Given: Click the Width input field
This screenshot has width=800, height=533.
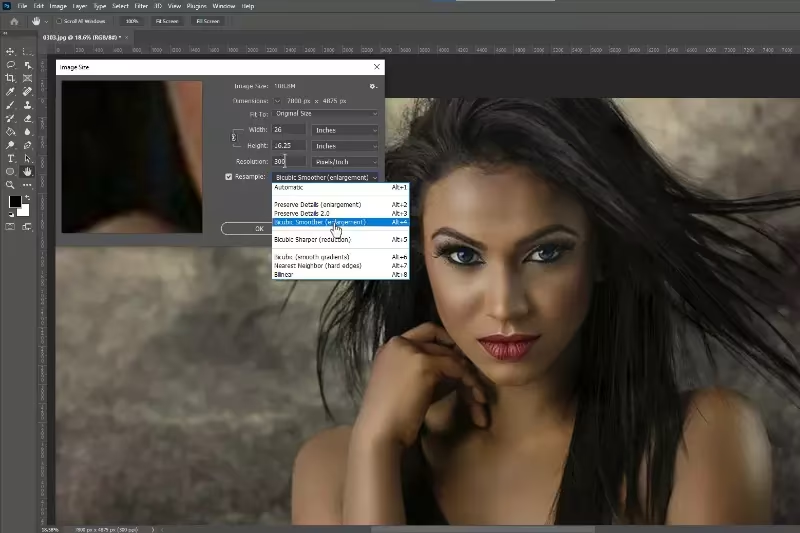Looking at the screenshot, I should pyautogui.click(x=289, y=130).
